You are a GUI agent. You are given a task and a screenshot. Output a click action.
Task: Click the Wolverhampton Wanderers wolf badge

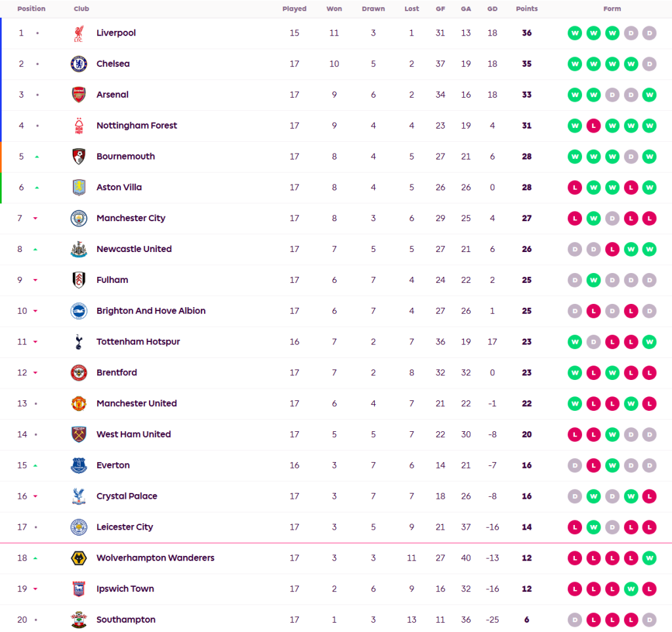(79, 558)
